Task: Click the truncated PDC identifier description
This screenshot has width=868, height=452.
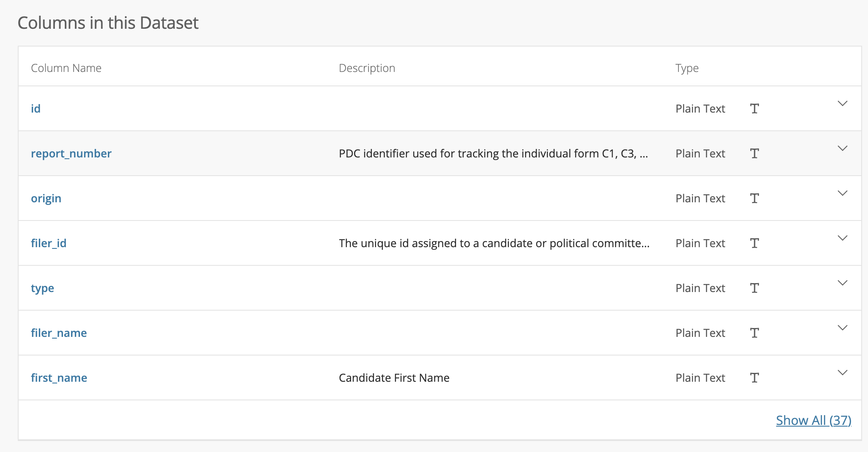Action: click(493, 154)
